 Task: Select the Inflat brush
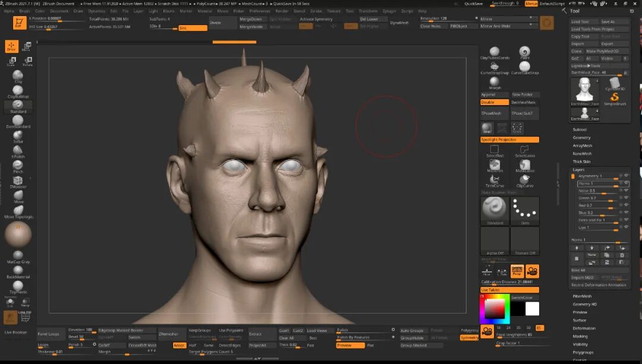pyautogui.click(x=18, y=137)
